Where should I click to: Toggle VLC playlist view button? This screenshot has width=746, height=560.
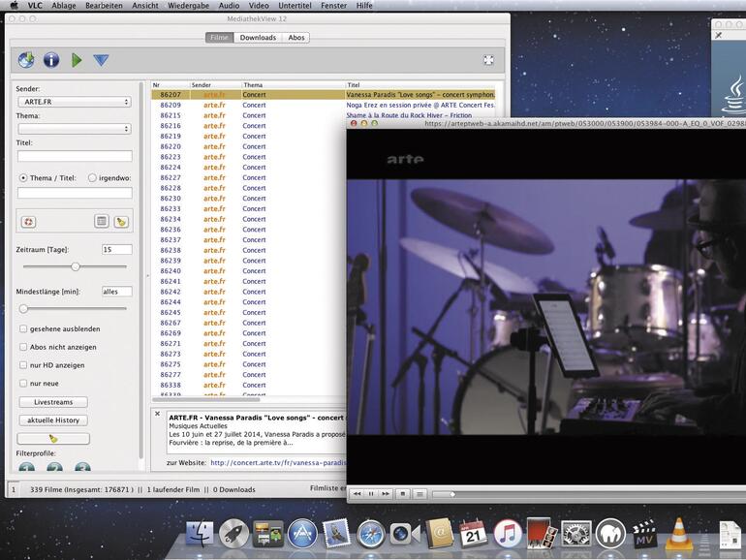tap(420, 494)
